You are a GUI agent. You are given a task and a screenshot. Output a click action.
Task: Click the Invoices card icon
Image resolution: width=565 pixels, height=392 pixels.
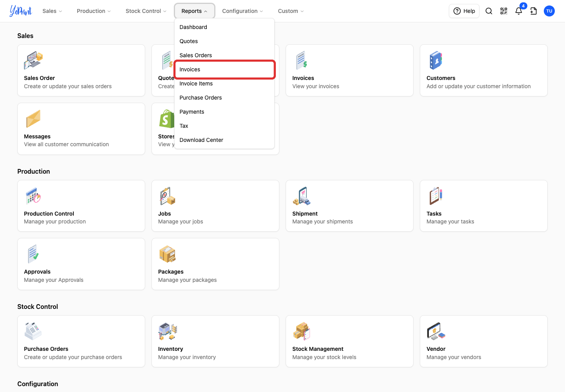click(x=302, y=61)
